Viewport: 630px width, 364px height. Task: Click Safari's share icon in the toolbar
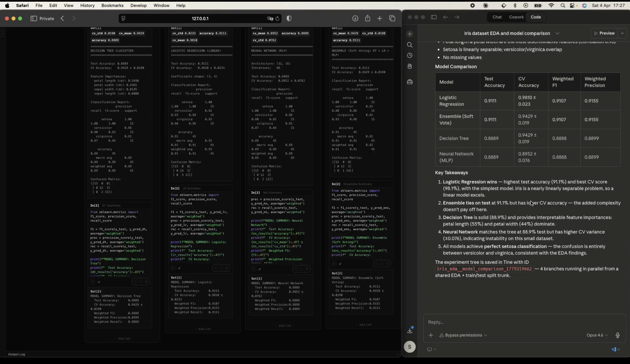[x=368, y=18]
